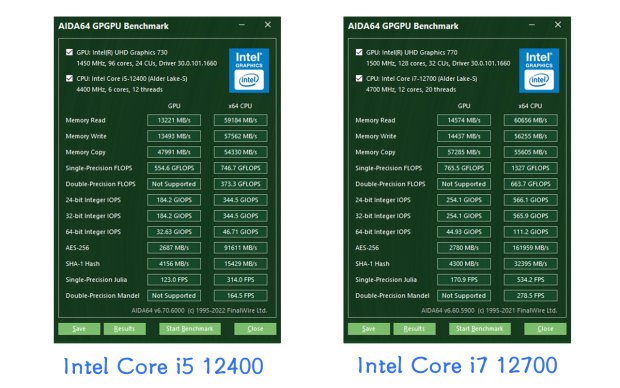This screenshot has height=388, width=620.
Task: Open Results in the UHD 770 window
Action: pyautogui.click(x=414, y=329)
